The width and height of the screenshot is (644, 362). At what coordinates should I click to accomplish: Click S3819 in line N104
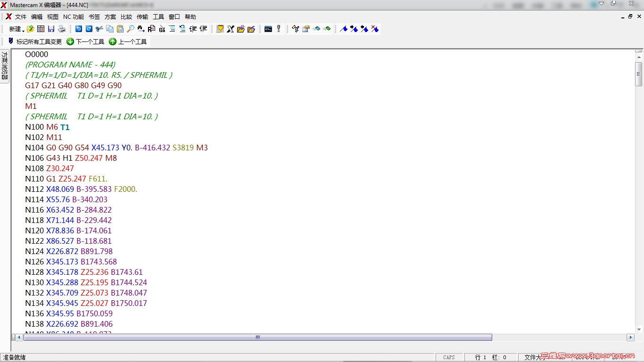click(183, 148)
